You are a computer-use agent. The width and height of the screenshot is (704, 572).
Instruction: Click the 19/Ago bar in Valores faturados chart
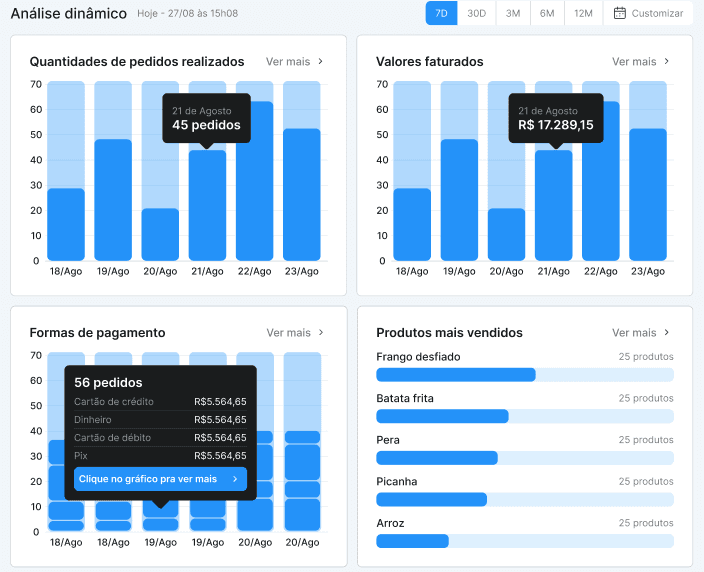coord(459,199)
